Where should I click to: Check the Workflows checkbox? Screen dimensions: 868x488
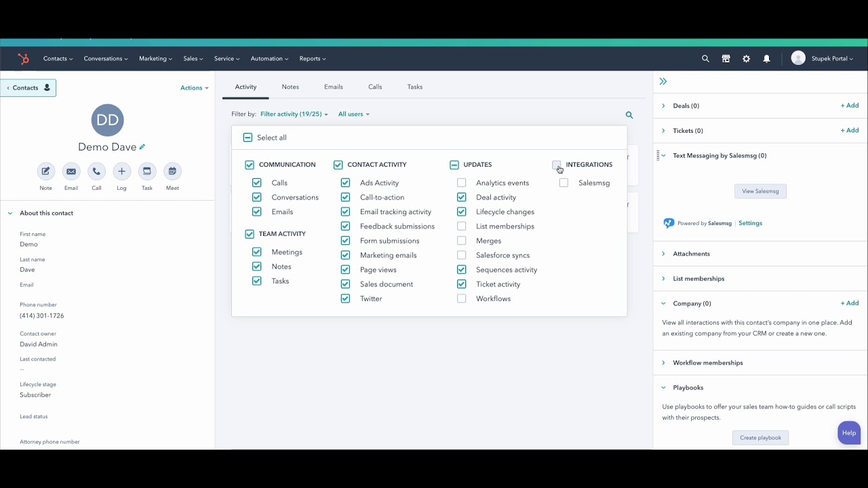pos(462,299)
